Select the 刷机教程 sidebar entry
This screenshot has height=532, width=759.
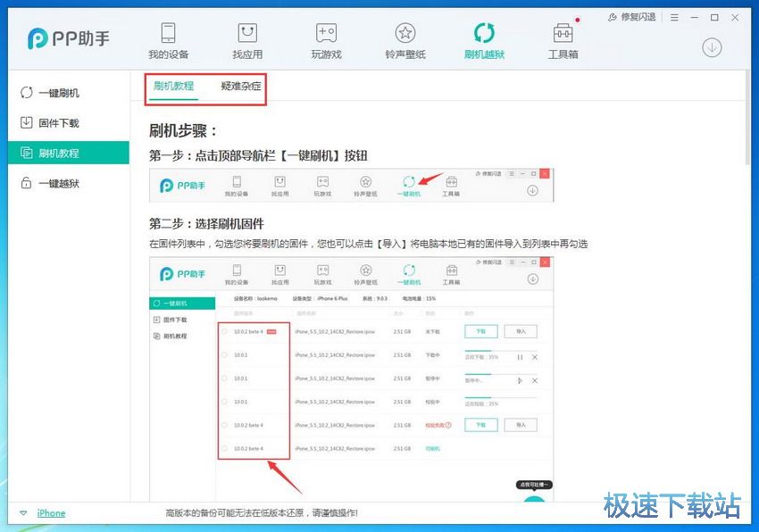click(x=69, y=153)
